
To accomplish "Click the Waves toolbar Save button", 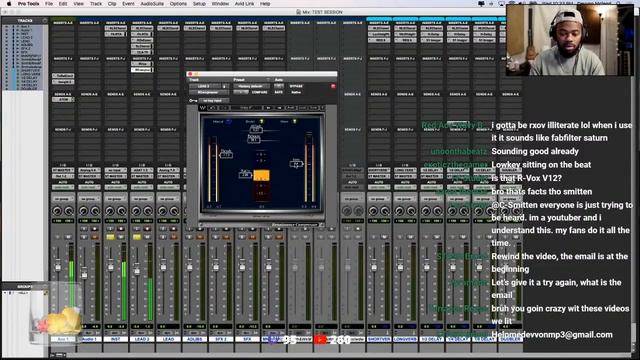I will tap(313, 108).
